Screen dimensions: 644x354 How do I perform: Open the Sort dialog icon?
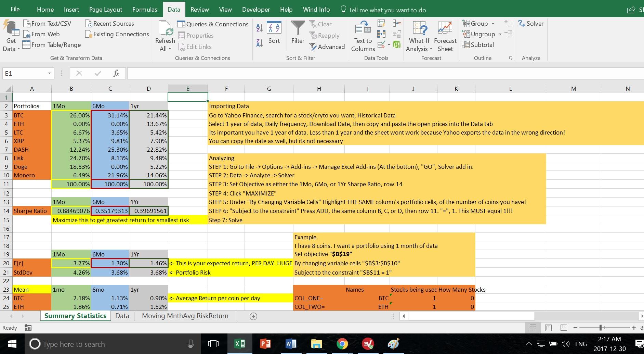point(274,28)
